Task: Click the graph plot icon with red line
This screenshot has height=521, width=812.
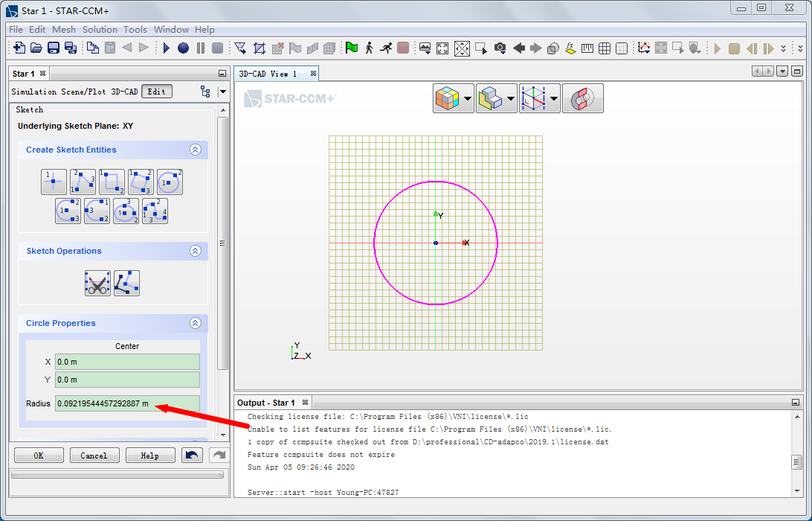Action: (644, 48)
